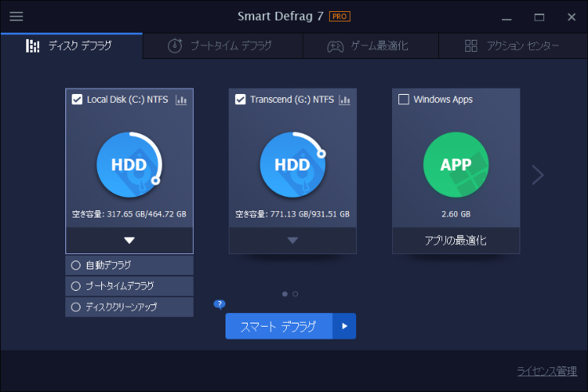Open the アクション センター tab
Image resolution: width=588 pixels, height=392 pixels.
tap(512, 45)
